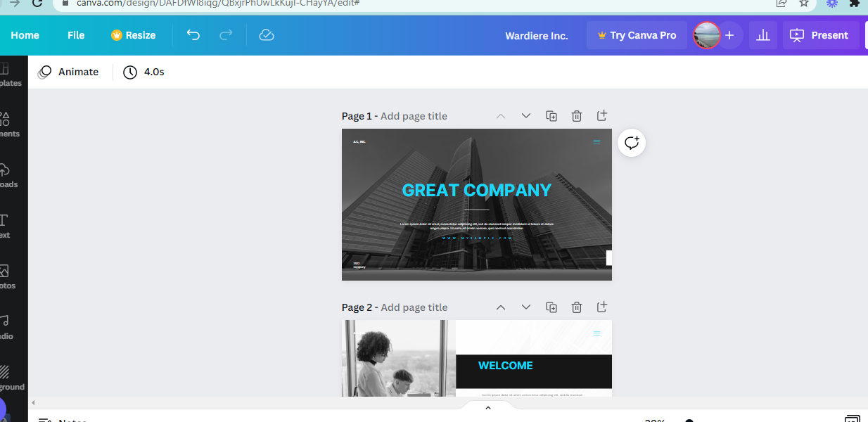Open Text sidebar tab
Image resolution: width=868 pixels, height=422 pixels.
[x=6, y=226]
